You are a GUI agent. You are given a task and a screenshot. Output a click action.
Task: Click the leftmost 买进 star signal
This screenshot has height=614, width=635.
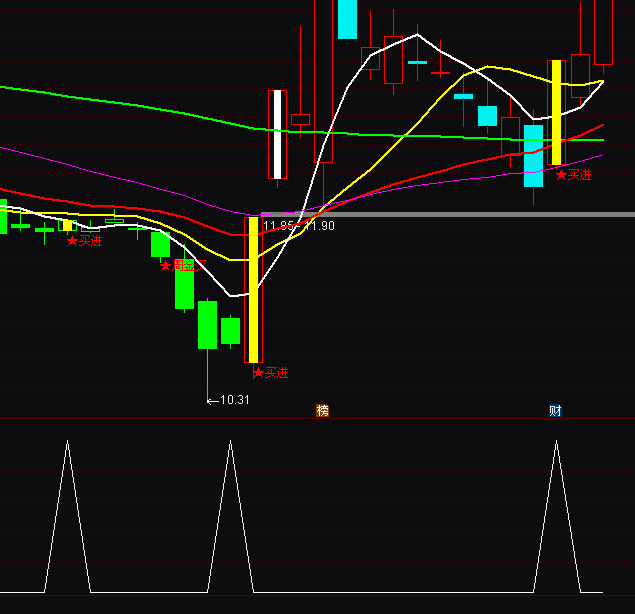coord(84,241)
